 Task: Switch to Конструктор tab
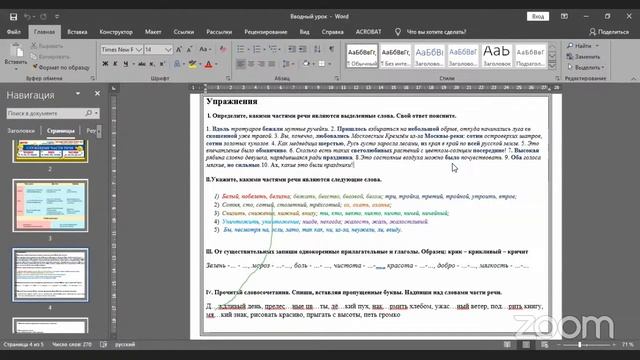pos(116,32)
